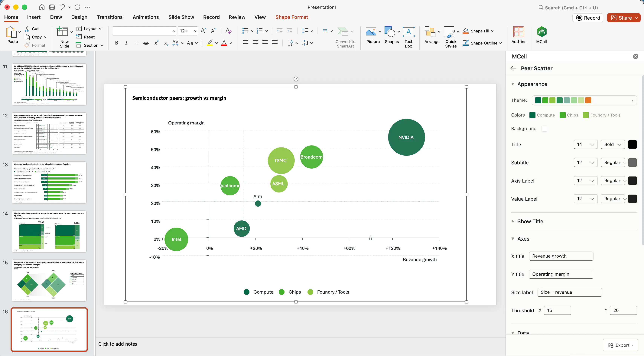This screenshot has width=644, height=356.
Task: Align text to the center
Action: 255,43
